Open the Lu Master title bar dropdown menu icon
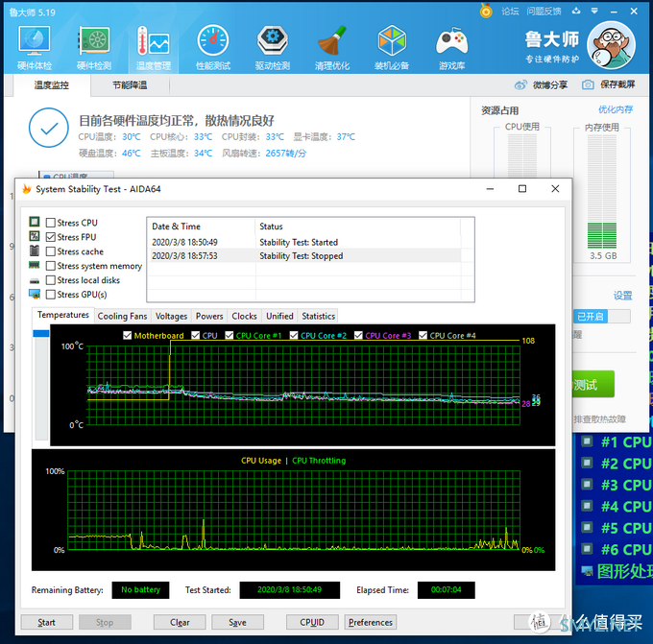Image resolution: width=653 pixels, height=644 pixels. pyautogui.click(x=594, y=12)
